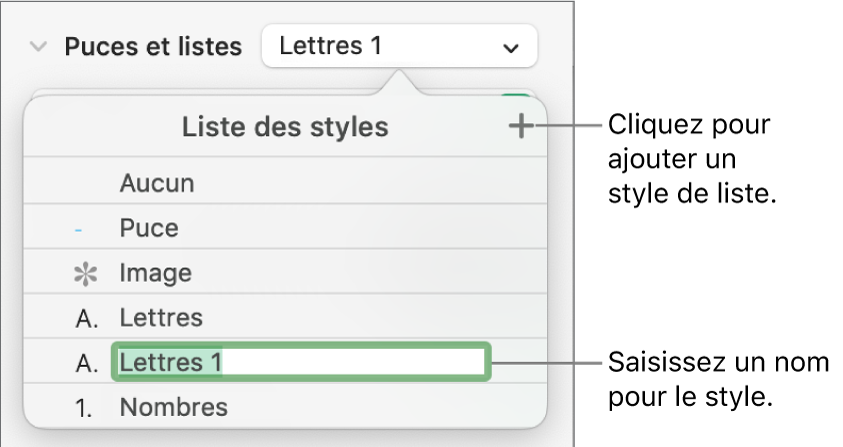Collapse the Puces et listes section
This screenshot has height=447, width=843.
39,47
